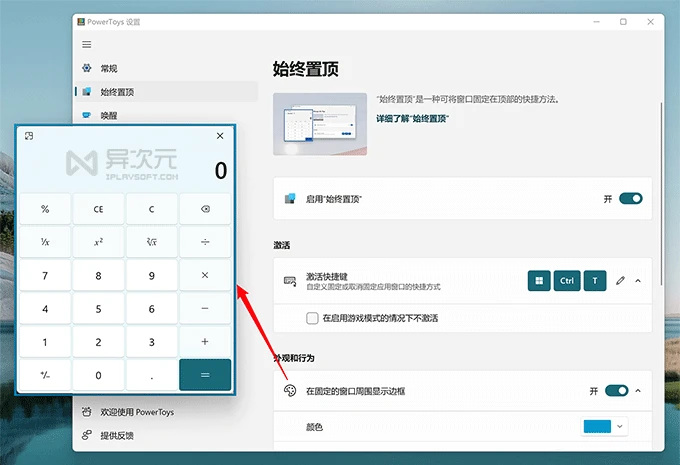
Task: Click digit 9 on the Calculator
Action: coord(151,275)
